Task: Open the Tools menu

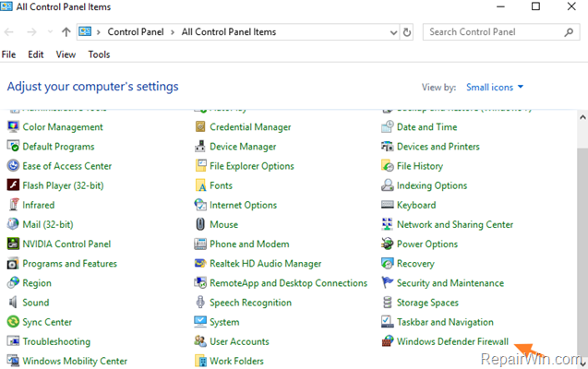Action: [99, 54]
